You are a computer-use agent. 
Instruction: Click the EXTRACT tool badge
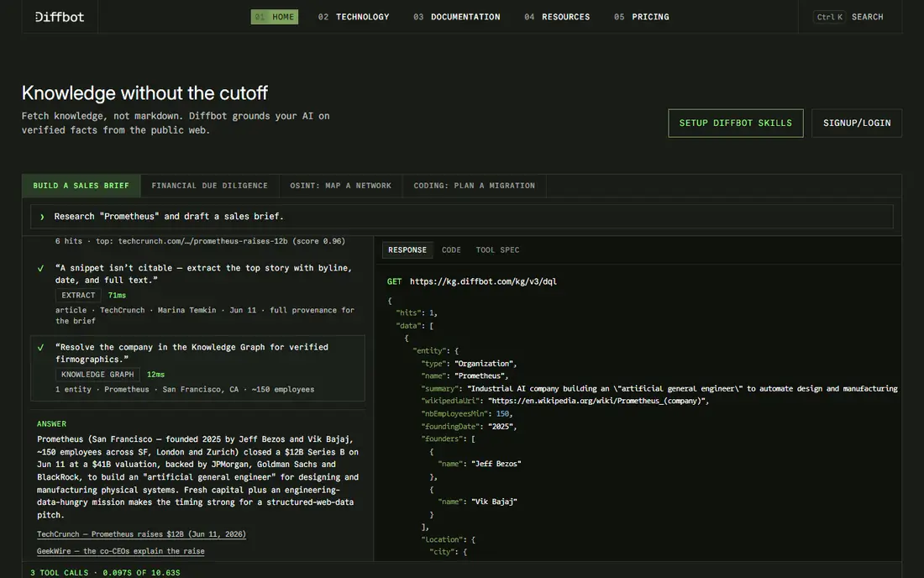[x=78, y=295]
